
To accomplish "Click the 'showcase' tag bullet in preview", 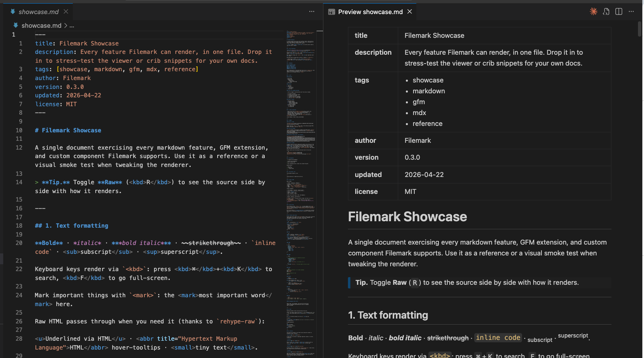I will tap(428, 80).
